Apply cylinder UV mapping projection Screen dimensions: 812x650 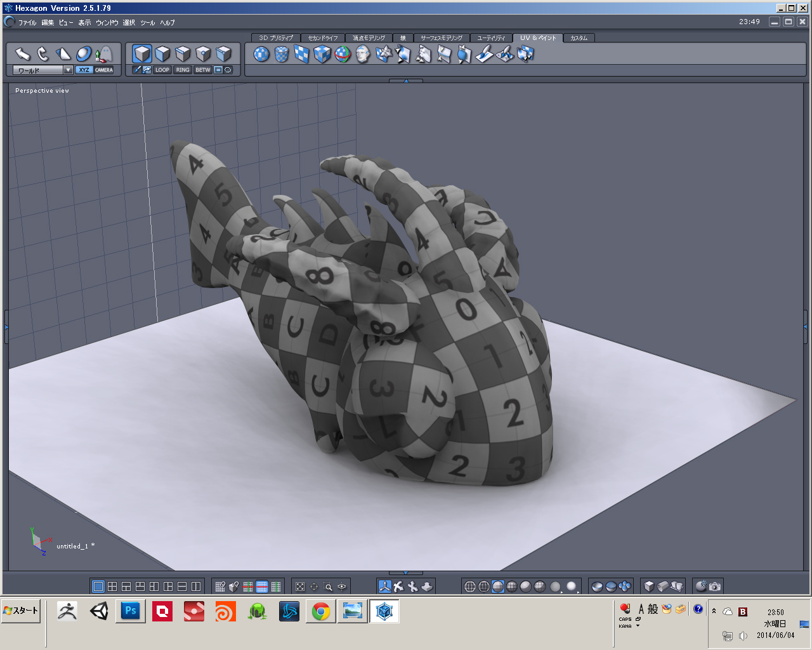pyautogui.click(x=282, y=54)
